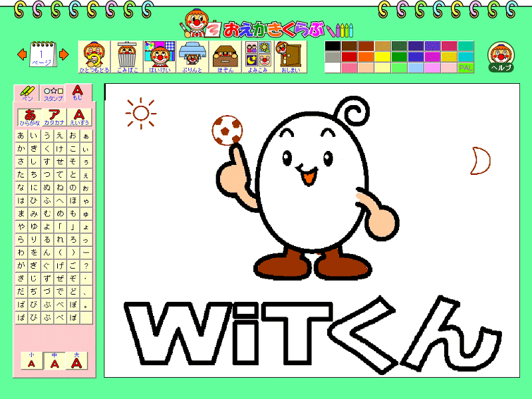Open the ヘルプ help clown button
532x399 pixels.
click(501, 57)
